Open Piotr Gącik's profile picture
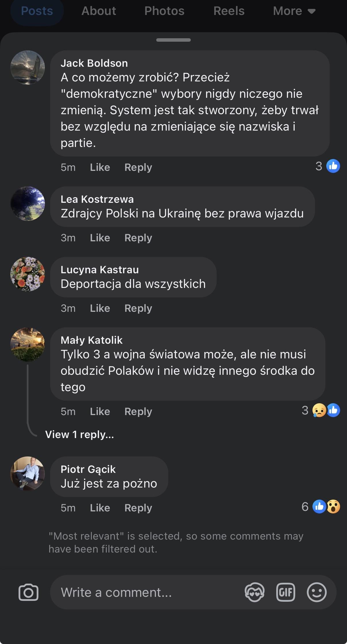 [x=28, y=474]
